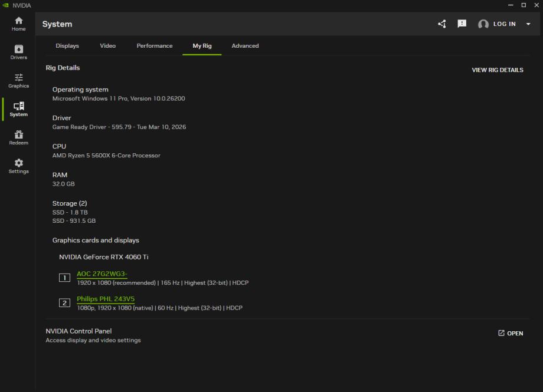The width and height of the screenshot is (543, 392).
Task: Select the My Rig tab
Action: point(202,45)
